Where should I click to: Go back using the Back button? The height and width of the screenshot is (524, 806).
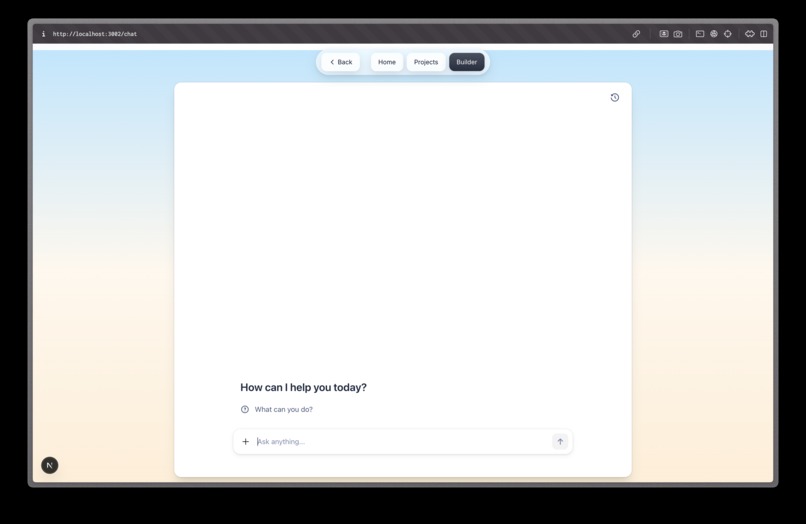click(x=341, y=62)
